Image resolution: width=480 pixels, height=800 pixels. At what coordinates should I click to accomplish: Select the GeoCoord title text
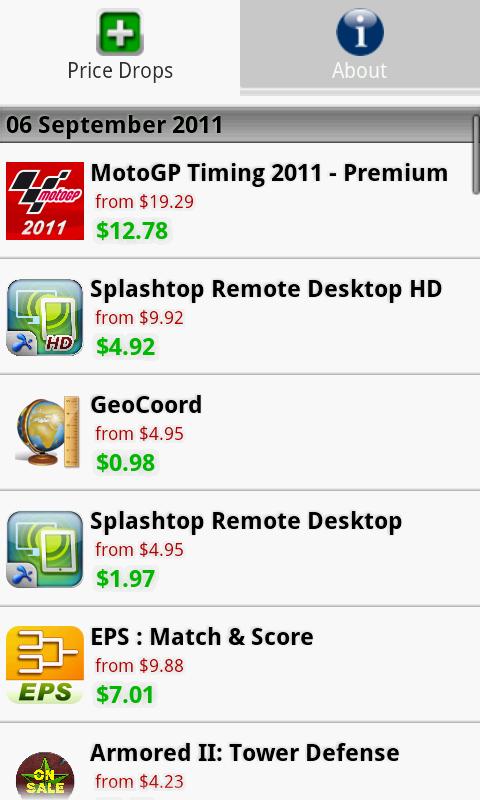[146, 405]
